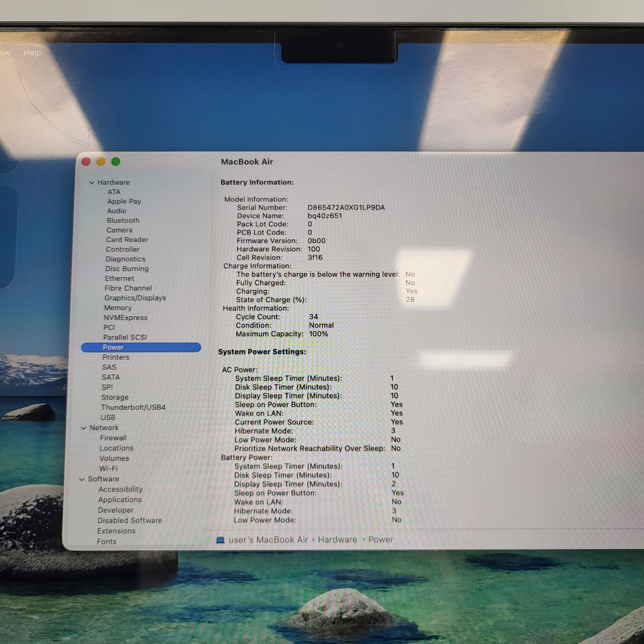Viewport: 644px width, 644px height.
Task: Select Disabled Software in the sidebar
Action: pyautogui.click(x=129, y=521)
